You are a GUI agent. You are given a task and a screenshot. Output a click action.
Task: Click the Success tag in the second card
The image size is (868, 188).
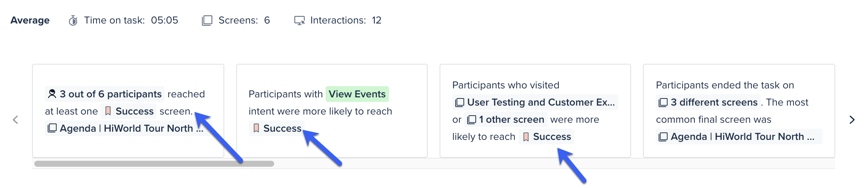tap(277, 128)
